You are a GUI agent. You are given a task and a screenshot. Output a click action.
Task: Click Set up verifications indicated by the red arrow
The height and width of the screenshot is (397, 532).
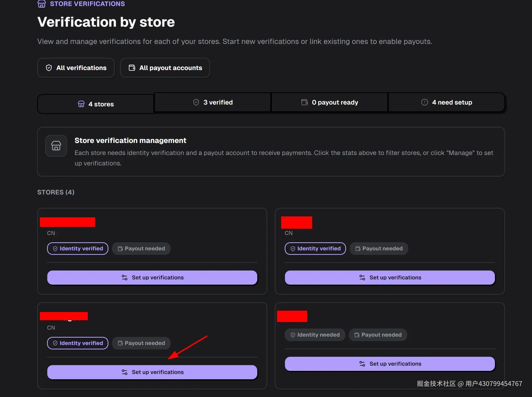pos(152,372)
